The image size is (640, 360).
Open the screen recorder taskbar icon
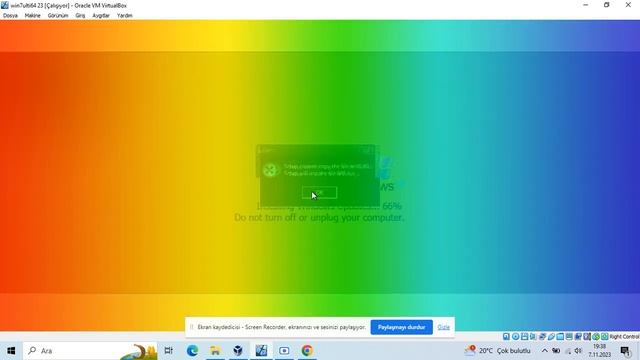284,351
